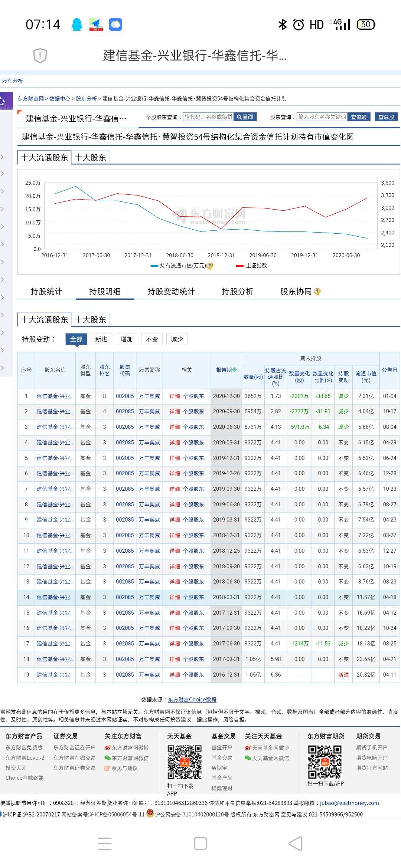Tap the Android home navigation icon
Image resolution: width=401 pixels, height=868 pixels.
200,844
